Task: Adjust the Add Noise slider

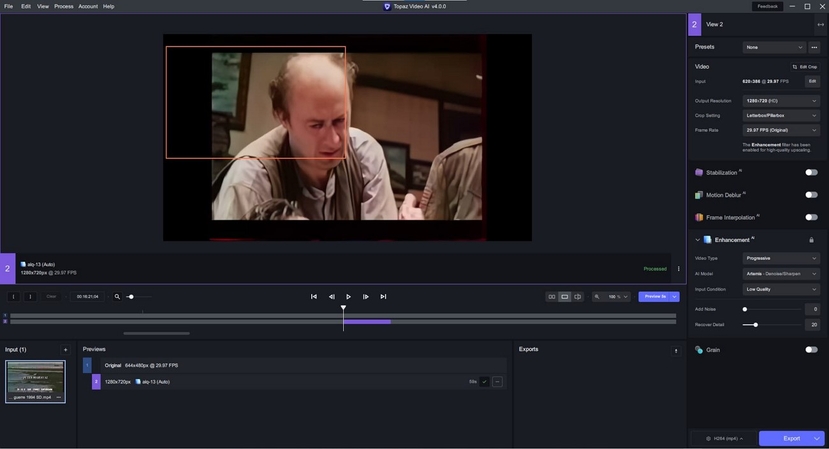Action: tap(772, 309)
